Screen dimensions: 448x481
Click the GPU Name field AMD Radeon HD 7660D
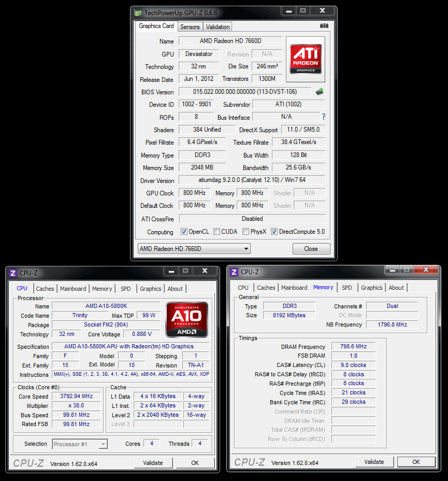[x=230, y=41]
